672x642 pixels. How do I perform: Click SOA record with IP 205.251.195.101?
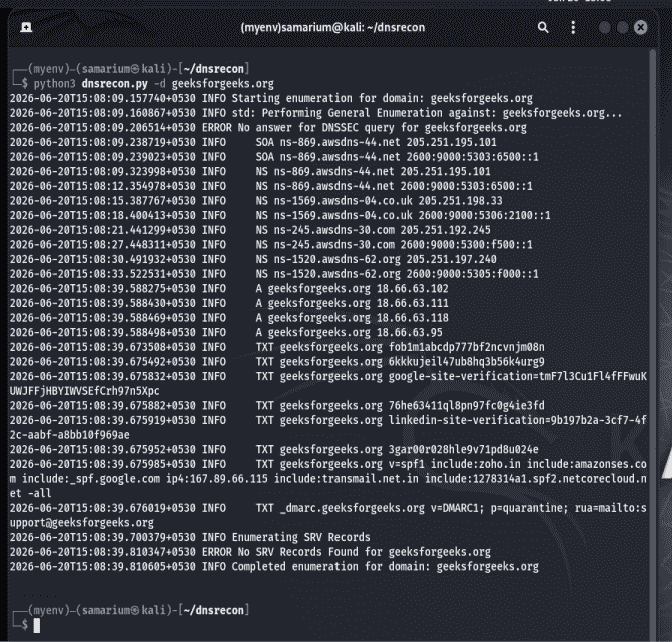click(253, 142)
